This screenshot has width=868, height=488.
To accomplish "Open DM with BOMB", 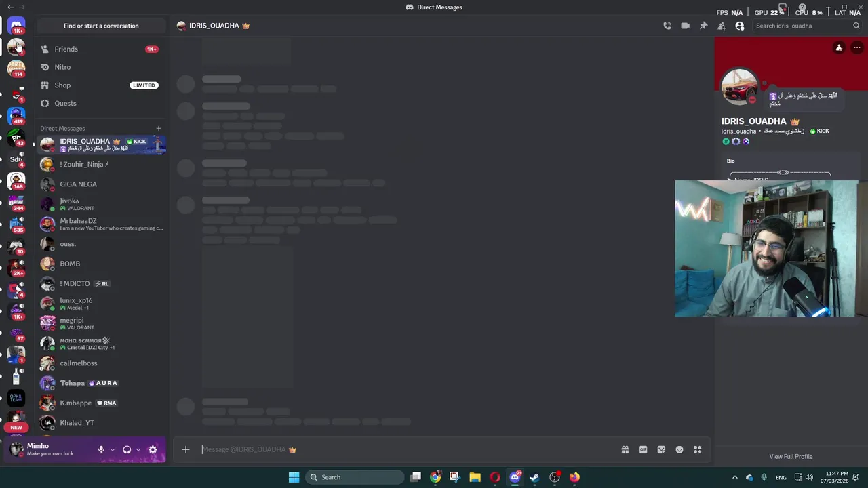I will point(100,264).
